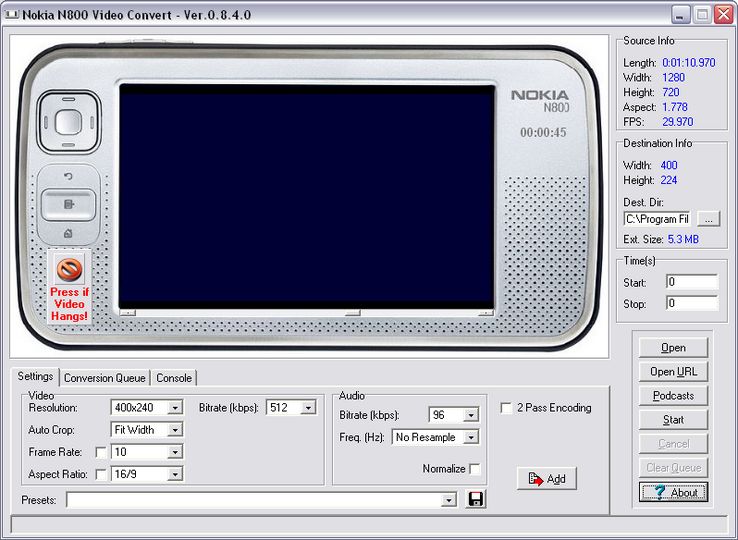This screenshot has height=540, width=738.
Task: Switch to the Conversion Queue tab
Action: (104, 378)
